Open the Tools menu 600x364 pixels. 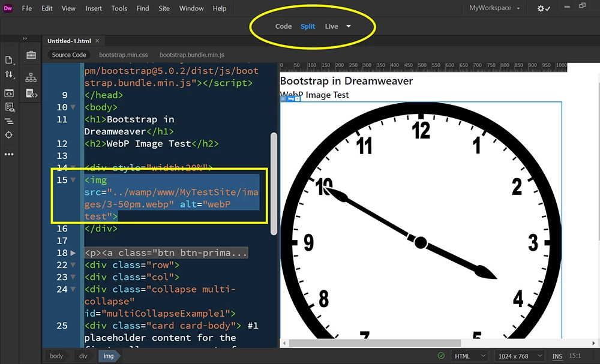pos(119,8)
